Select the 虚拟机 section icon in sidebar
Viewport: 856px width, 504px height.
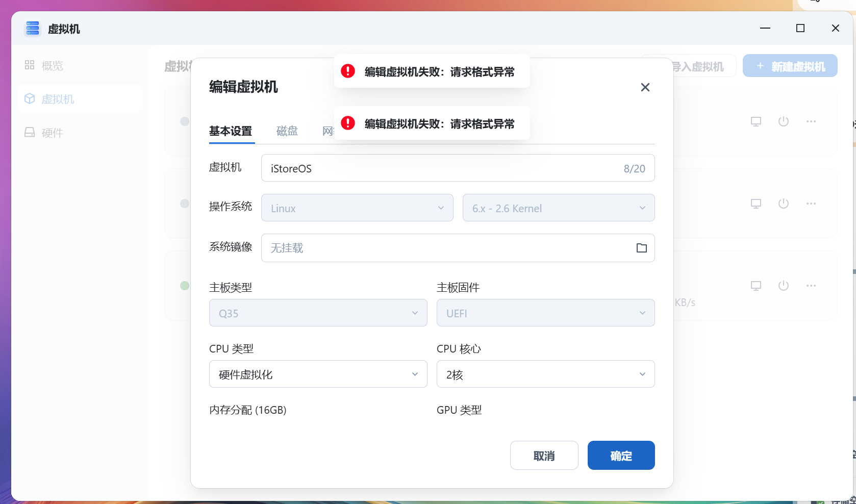[x=29, y=98]
